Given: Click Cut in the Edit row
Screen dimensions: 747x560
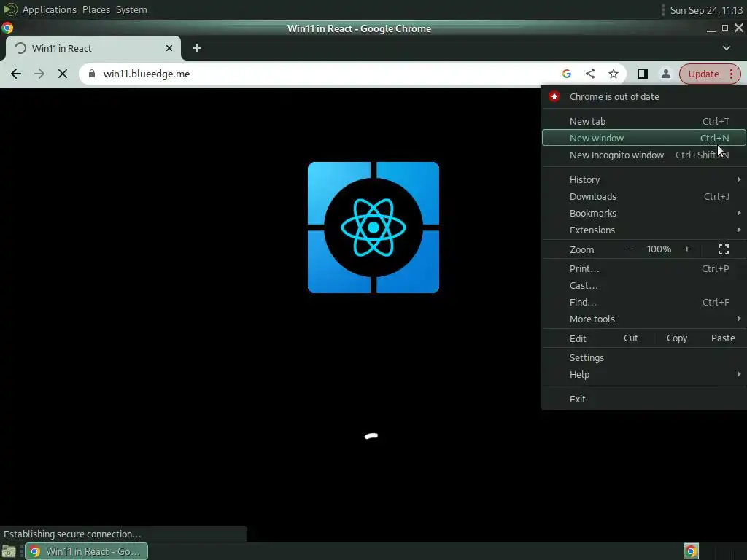Looking at the screenshot, I should [630, 338].
